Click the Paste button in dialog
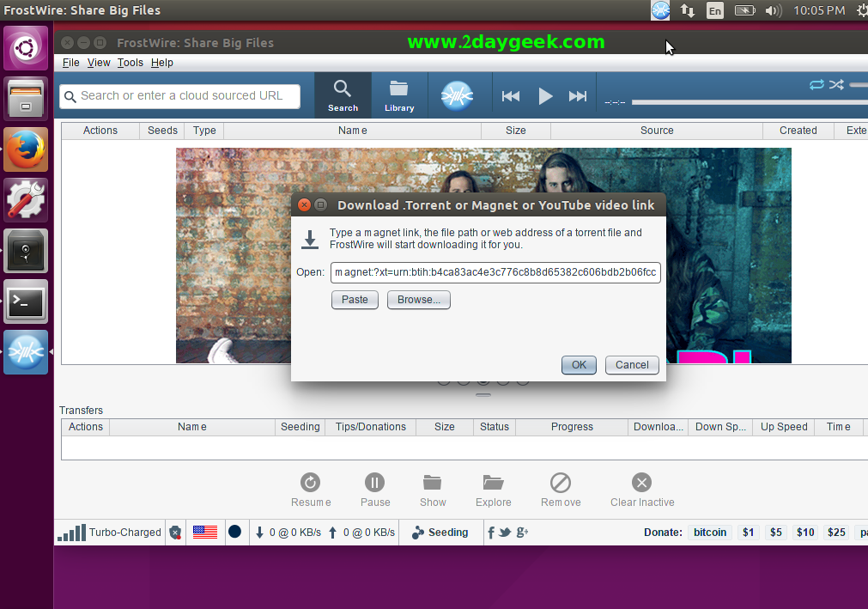 pyautogui.click(x=355, y=300)
